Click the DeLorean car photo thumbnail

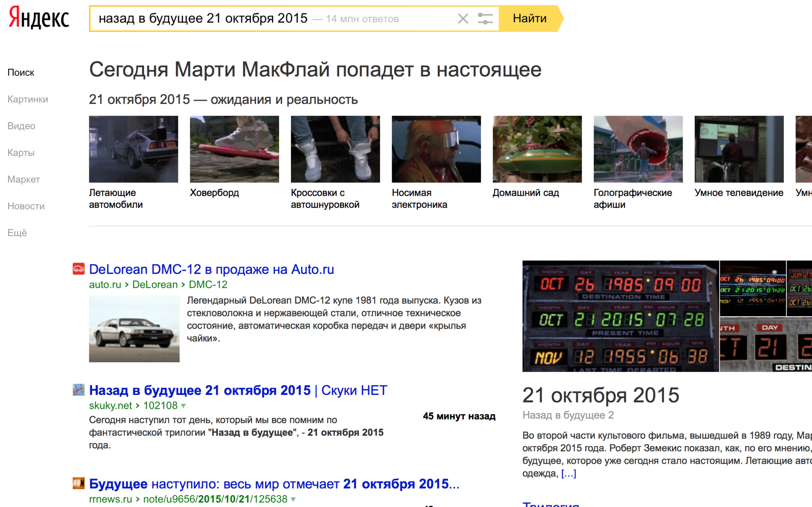pos(134,329)
